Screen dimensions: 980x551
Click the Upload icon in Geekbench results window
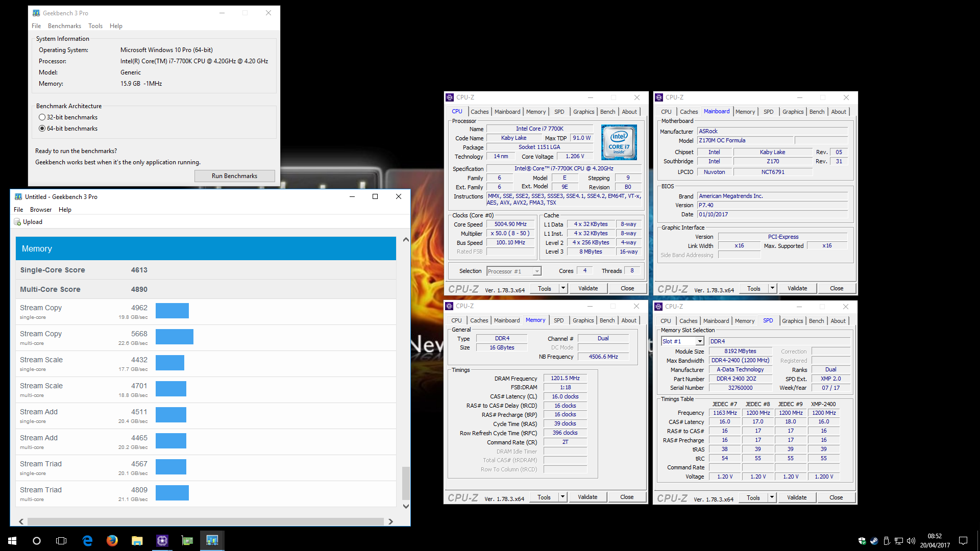17,222
